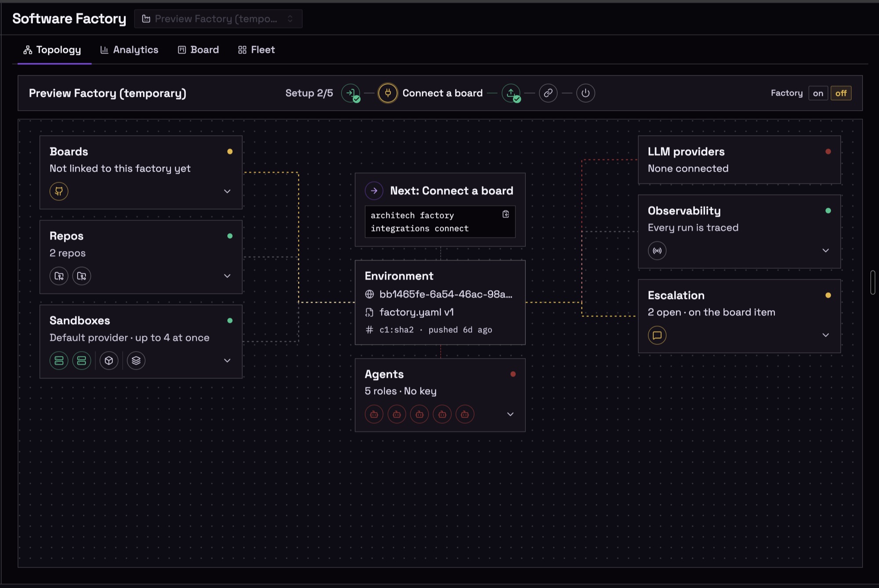
Task: Click the link setup step icon
Action: (x=548, y=93)
